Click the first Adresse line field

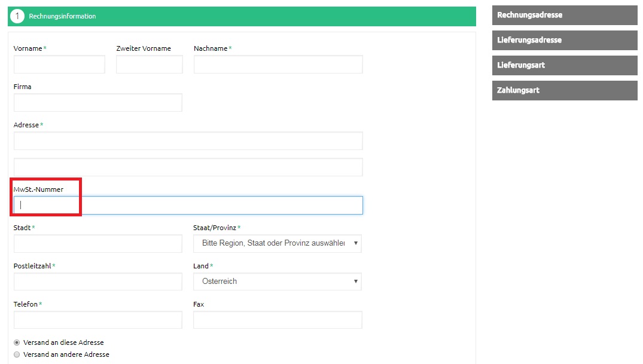pos(188,141)
